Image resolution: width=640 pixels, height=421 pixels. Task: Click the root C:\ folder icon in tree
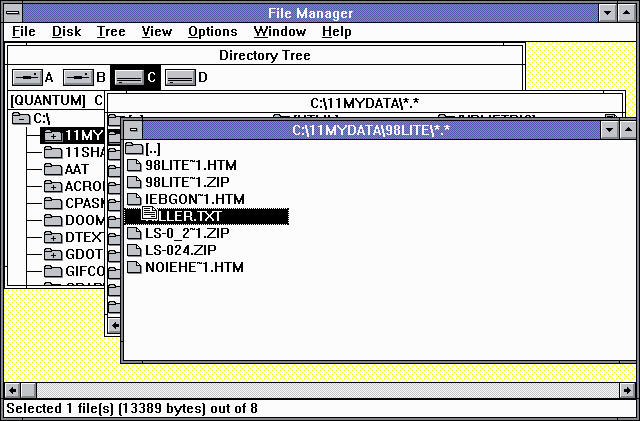pyautogui.click(x=21, y=118)
